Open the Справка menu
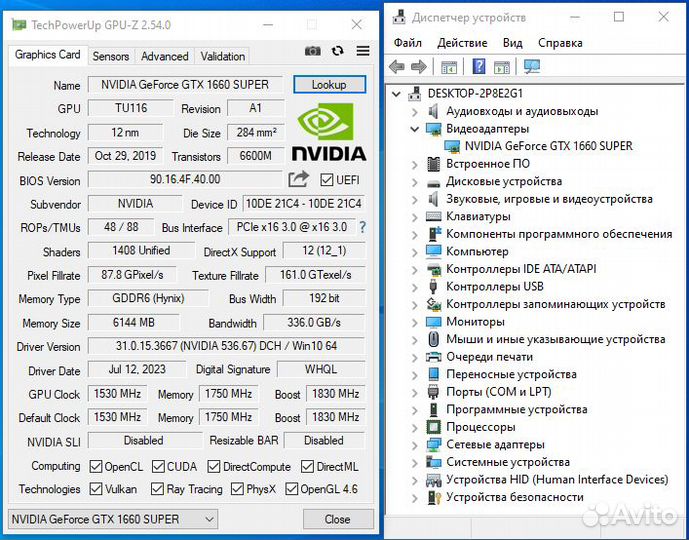Image resolution: width=689 pixels, height=540 pixels. click(560, 43)
